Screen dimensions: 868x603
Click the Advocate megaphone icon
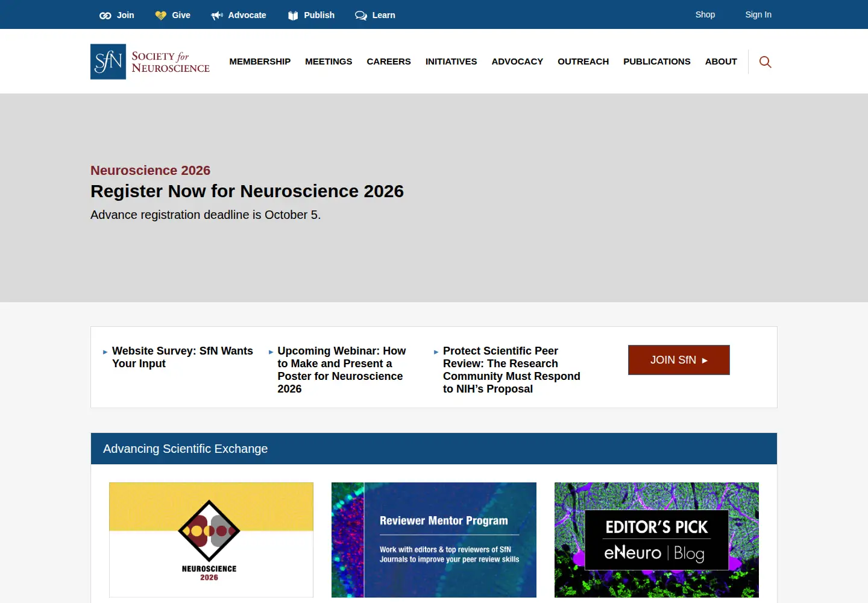tap(217, 16)
